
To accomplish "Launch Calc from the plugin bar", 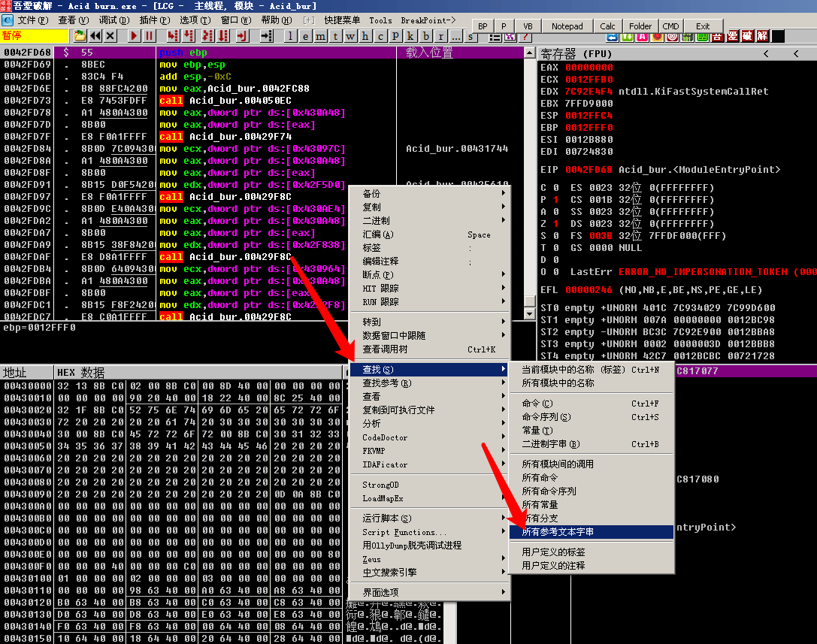I will coord(607,26).
